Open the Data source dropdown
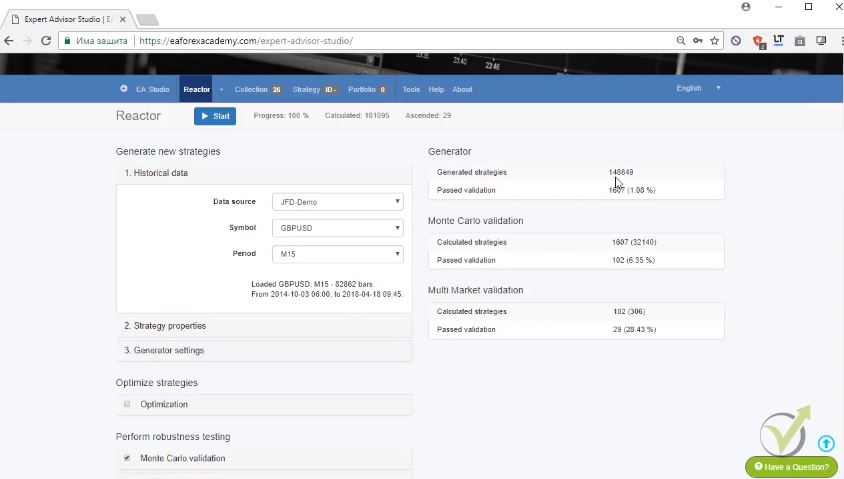844x479 pixels. point(337,202)
